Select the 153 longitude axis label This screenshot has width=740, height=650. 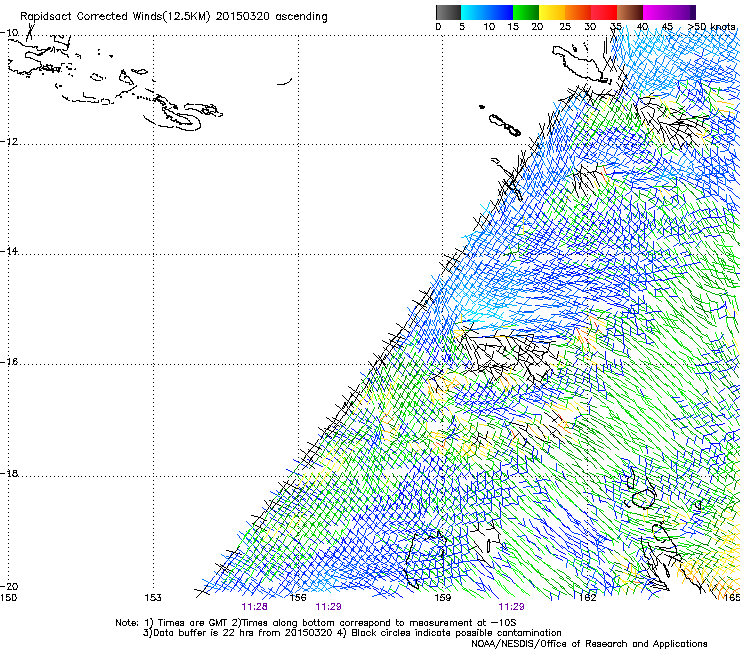(153, 598)
